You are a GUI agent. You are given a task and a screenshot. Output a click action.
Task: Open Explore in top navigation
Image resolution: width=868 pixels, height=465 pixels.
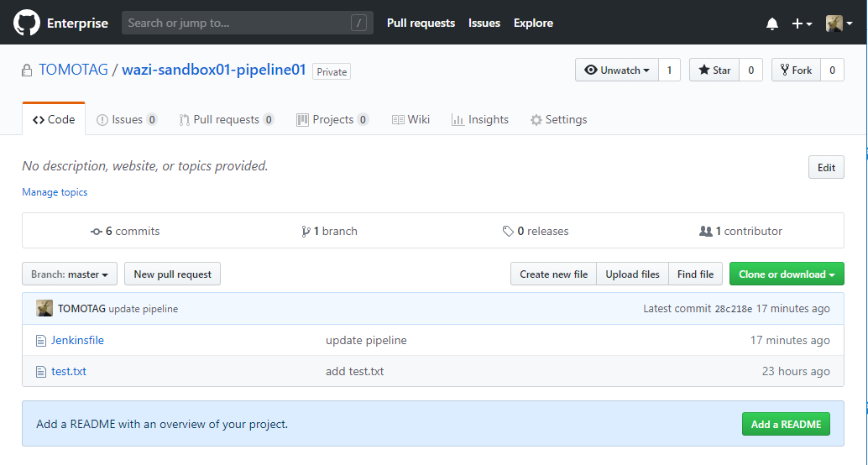coord(533,23)
